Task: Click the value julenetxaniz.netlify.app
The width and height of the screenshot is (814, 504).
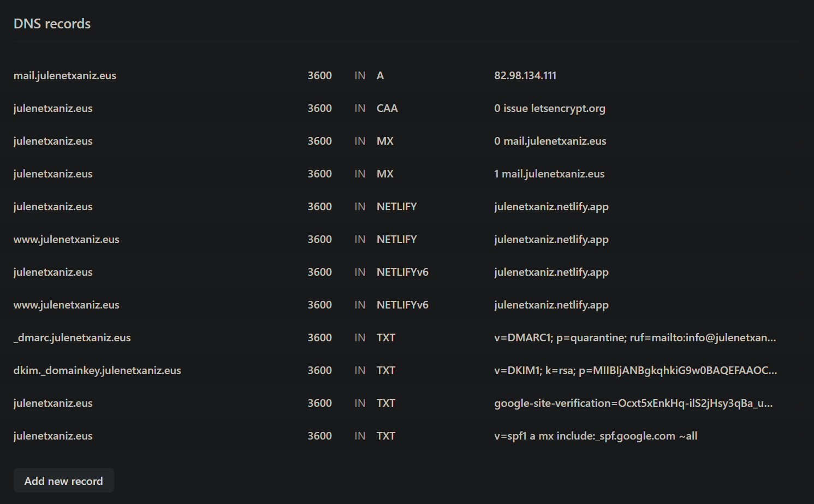Action: (x=551, y=206)
